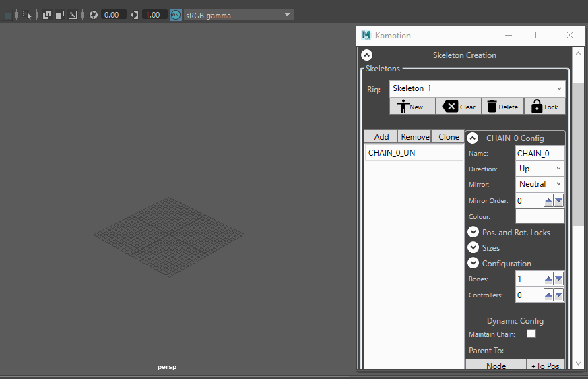Click the Name field containing CHAIN_0

coord(540,153)
